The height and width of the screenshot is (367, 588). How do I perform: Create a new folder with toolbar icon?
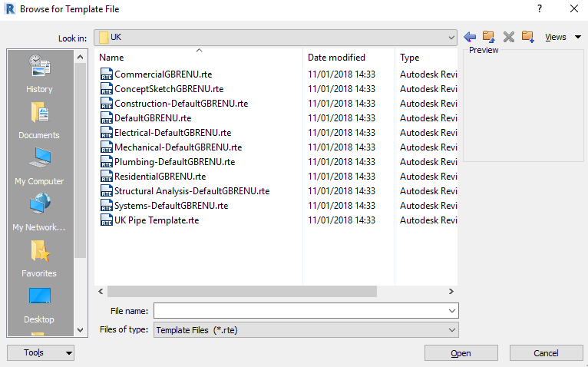(527, 37)
